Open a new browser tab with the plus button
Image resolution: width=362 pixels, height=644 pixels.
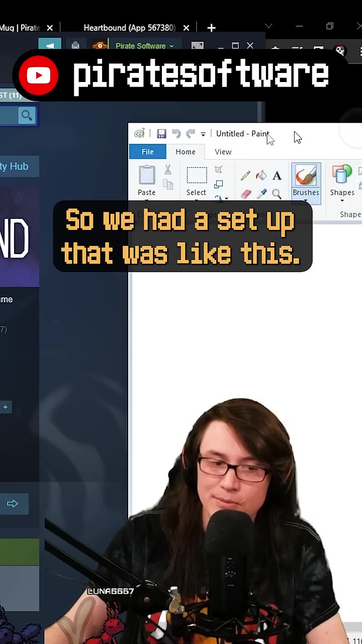tap(211, 28)
